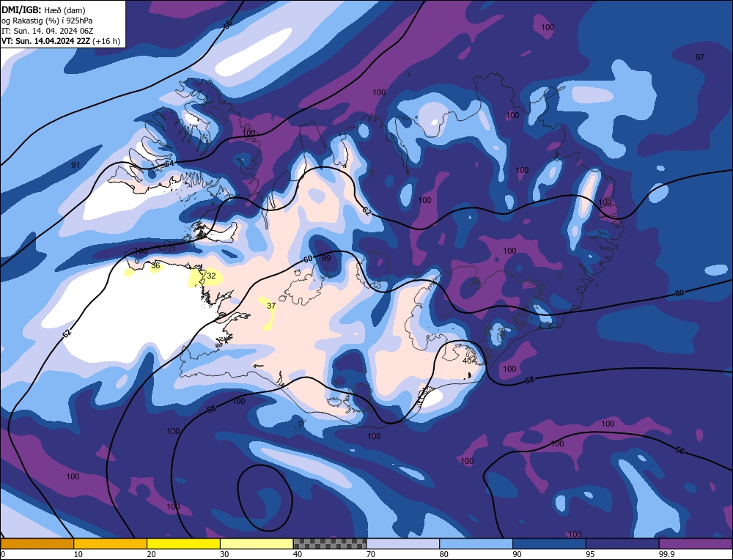
Task: Click the humidity value "97" on the map
Action: tap(700, 57)
